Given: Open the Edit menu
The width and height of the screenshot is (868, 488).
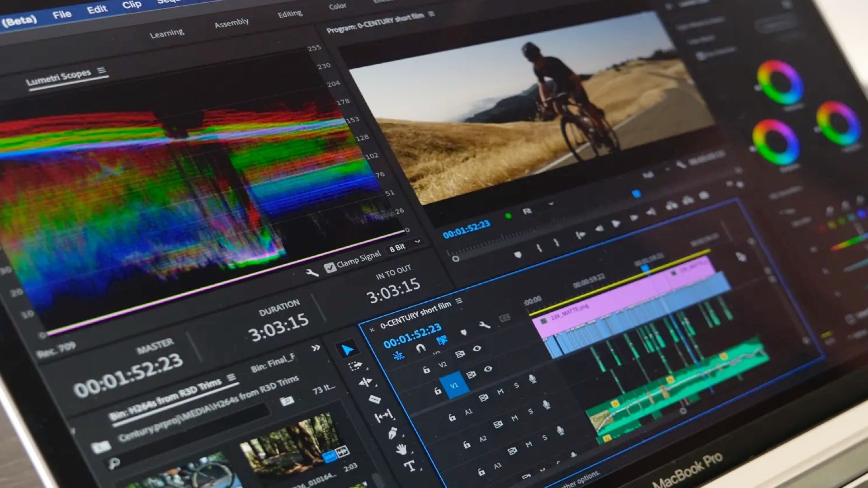Looking at the screenshot, I should (x=97, y=9).
